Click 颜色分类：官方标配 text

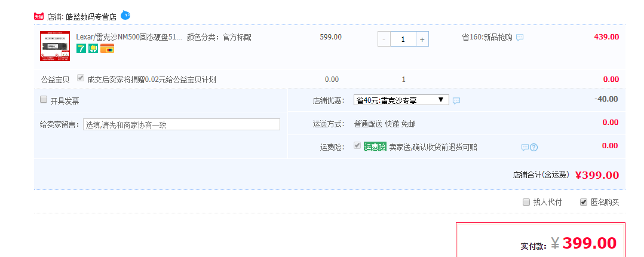pos(219,38)
